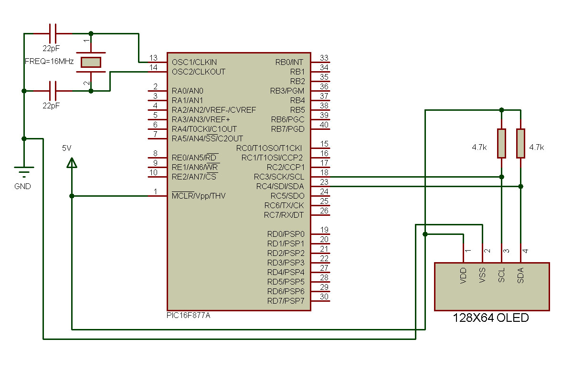Click the RC3/SCK/SCL pin label
Image resolution: width=583 pixels, height=392 pixels.
coord(279,177)
